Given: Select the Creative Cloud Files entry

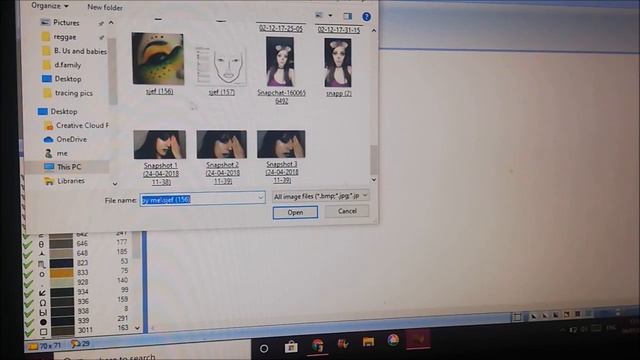Looking at the screenshot, I should pyautogui.click(x=82, y=126).
